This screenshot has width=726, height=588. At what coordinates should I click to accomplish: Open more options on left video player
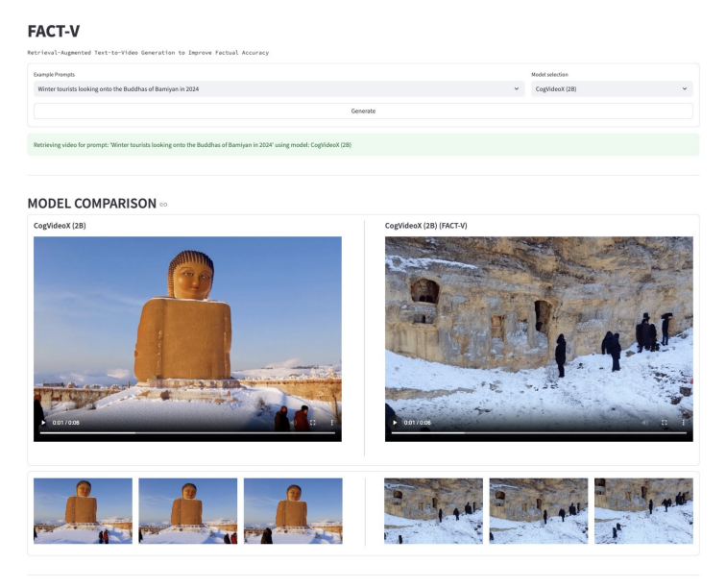[x=332, y=423]
